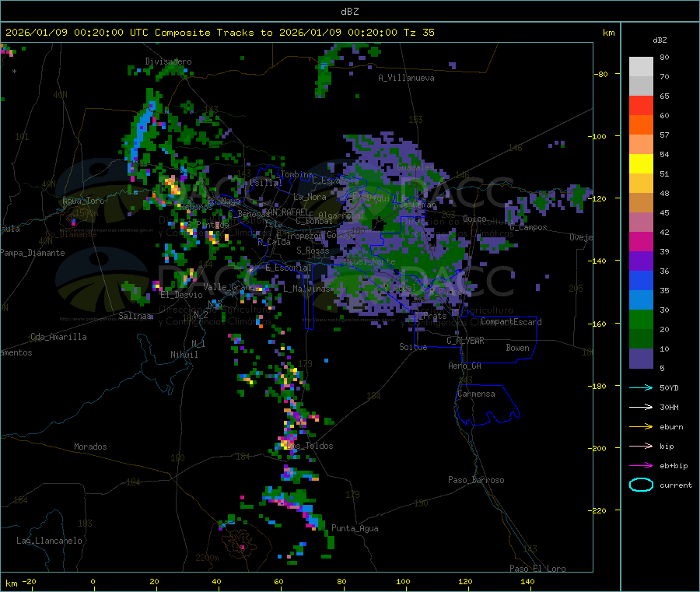
Task: Click the magenta eb+bip arrow legend icon
Action: coord(641,466)
